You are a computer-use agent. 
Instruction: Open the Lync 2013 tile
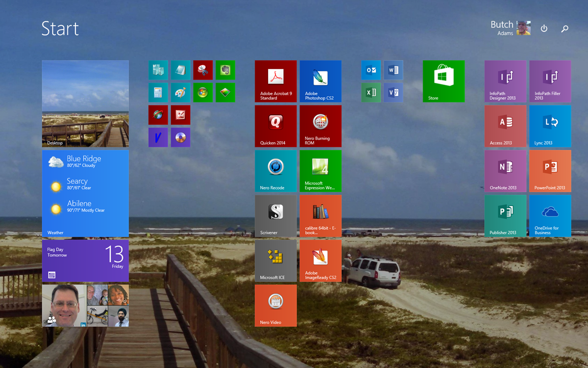(x=550, y=126)
